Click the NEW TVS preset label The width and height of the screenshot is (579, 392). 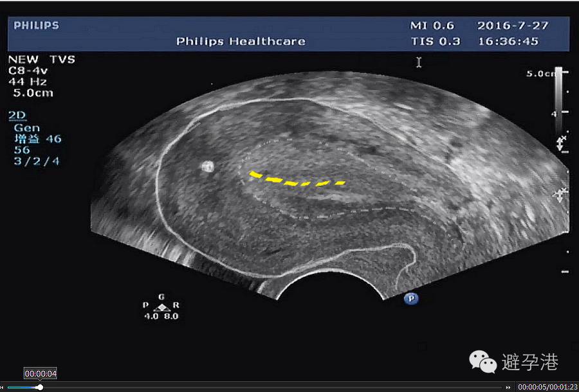pos(41,59)
